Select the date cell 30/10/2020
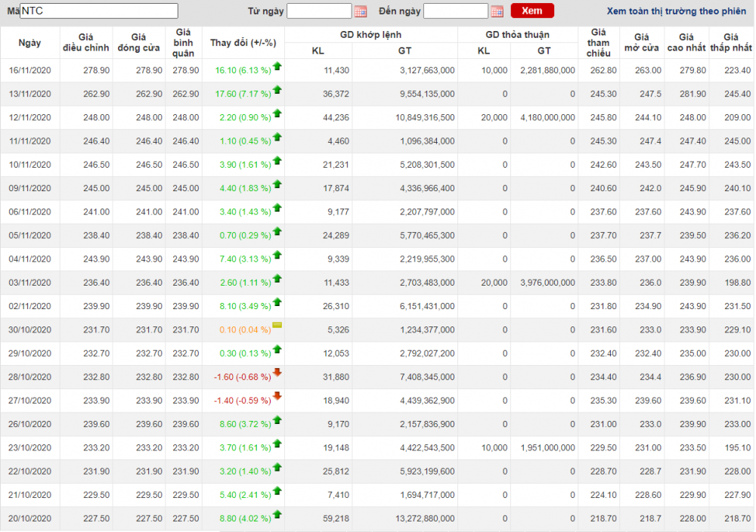The image size is (756, 532). point(30,330)
